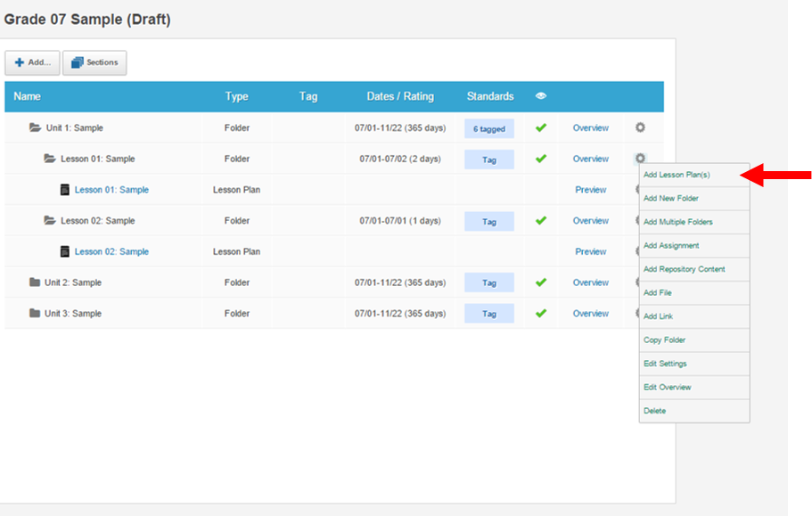Click the Sections button with stacked icon

[94, 62]
